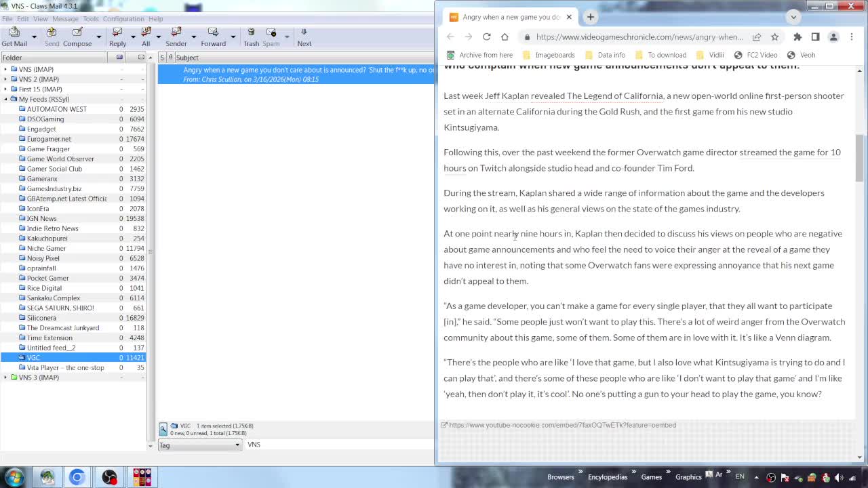Viewport: 868px width, 488px height.
Task: Select the Eurogamer.net feed folder
Action: [x=49, y=139]
